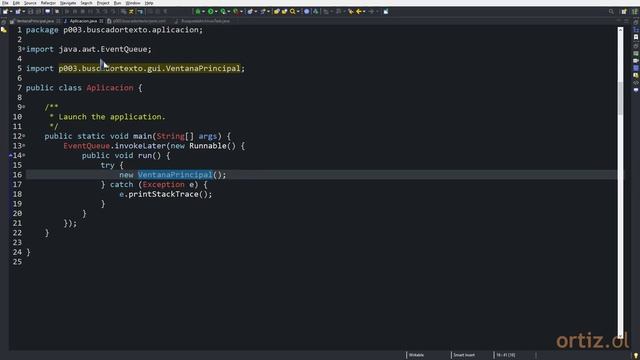This screenshot has height=360, width=640.
Task: Click the Open Perspective icon
Action: click(624, 11)
